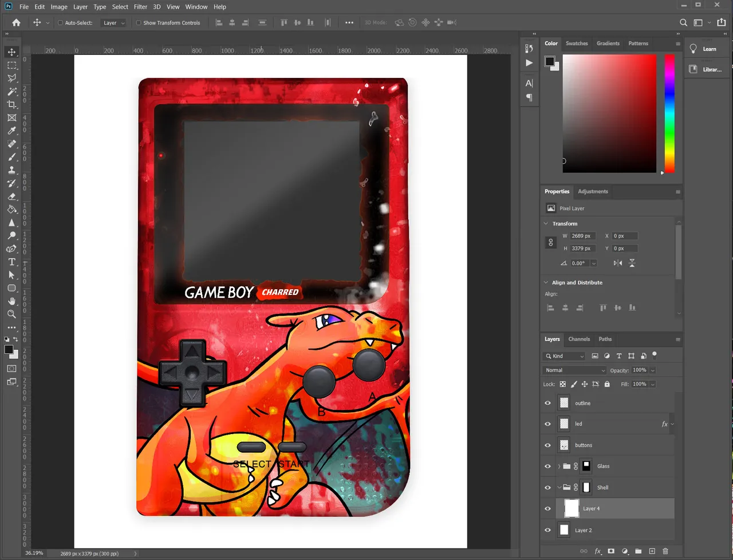Switch to the Channels tab
This screenshot has width=733, height=560.
(579, 339)
